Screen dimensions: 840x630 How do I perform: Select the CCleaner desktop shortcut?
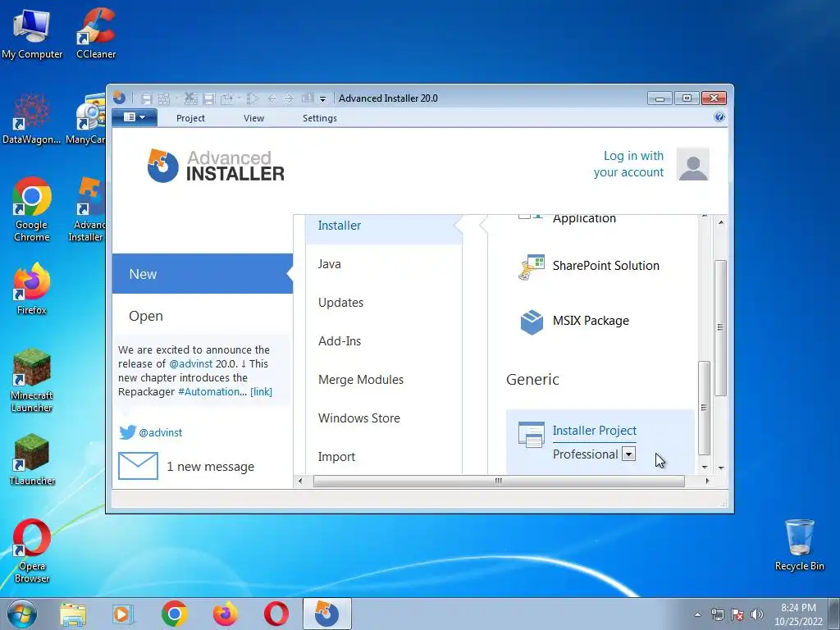click(96, 34)
